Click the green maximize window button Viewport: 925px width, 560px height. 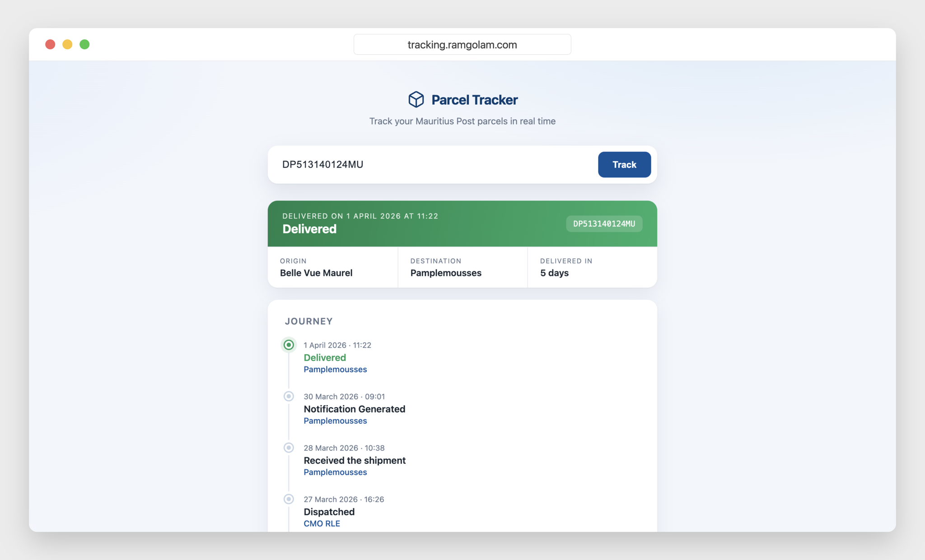coord(84,44)
